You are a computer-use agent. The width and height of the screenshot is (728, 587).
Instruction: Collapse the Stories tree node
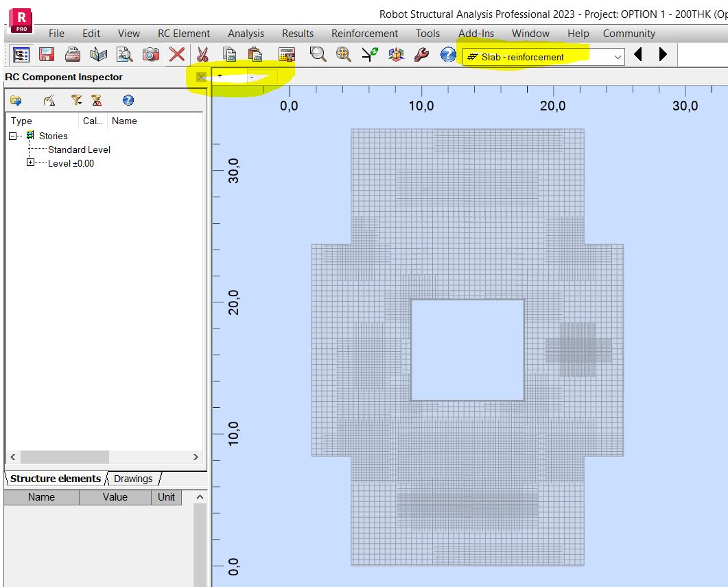tap(12, 136)
